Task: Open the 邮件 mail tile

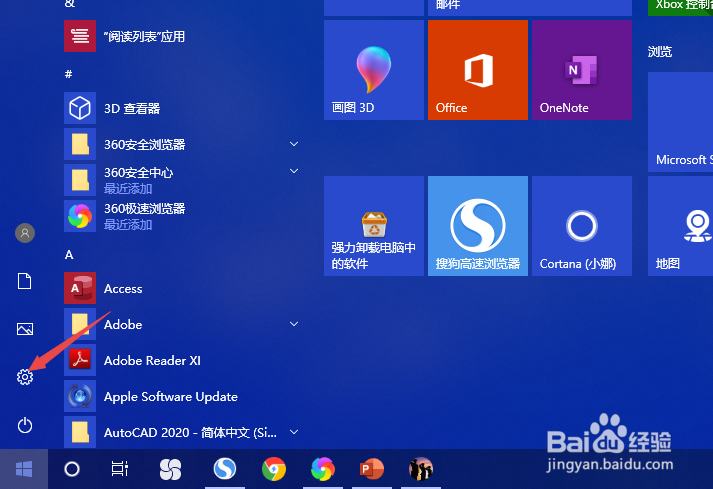Action: click(530, 7)
